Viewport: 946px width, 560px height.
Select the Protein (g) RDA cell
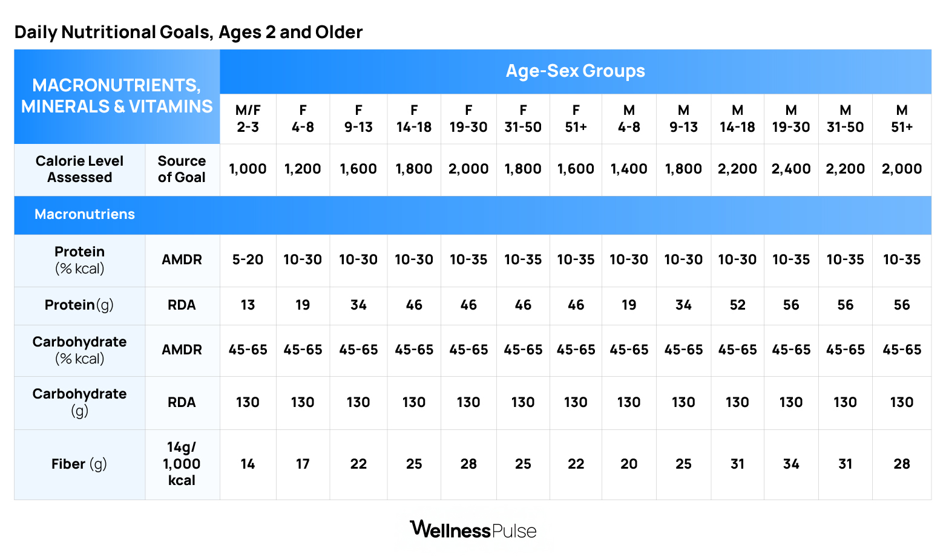[x=182, y=305]
